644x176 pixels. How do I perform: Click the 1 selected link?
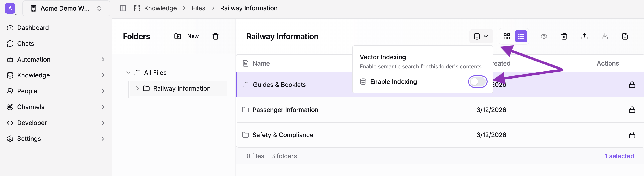pyautogui.click(x=620, y=156)
